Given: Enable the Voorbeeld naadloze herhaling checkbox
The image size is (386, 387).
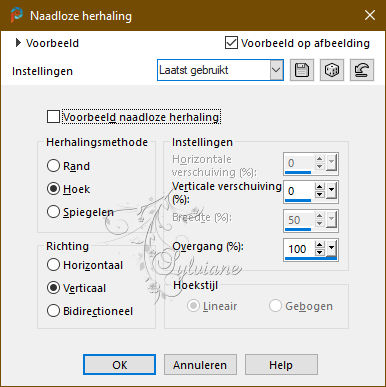Looking at the screenshot, I should 53,117.
